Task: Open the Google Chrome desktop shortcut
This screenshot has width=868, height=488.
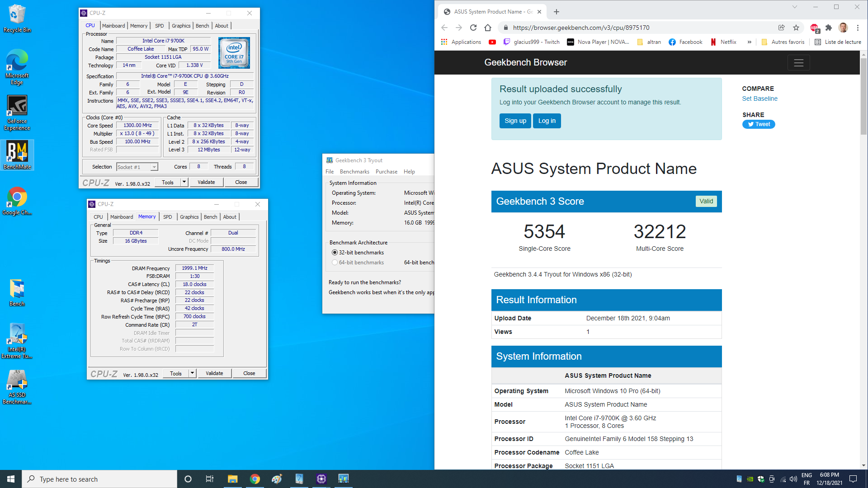Action: 17,201
